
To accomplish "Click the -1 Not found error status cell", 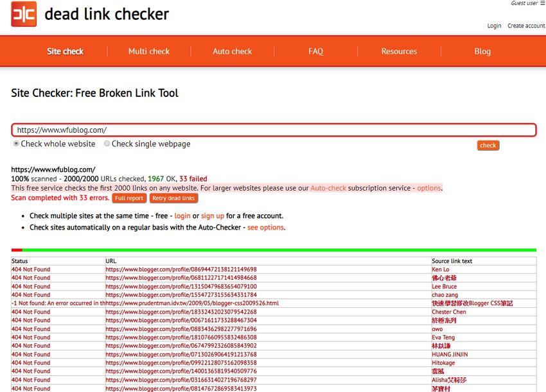I will (x=58, y=303).
